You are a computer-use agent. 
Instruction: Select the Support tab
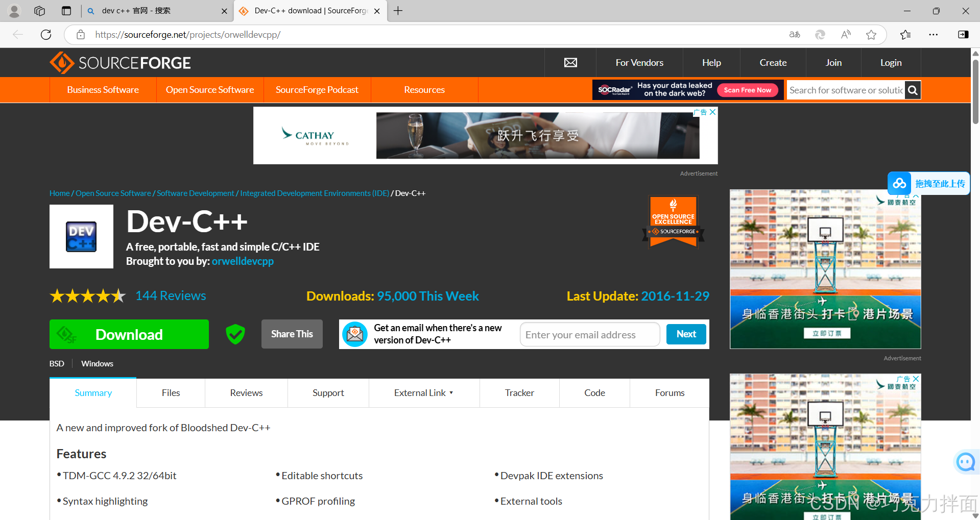click(x=328, y=393)
